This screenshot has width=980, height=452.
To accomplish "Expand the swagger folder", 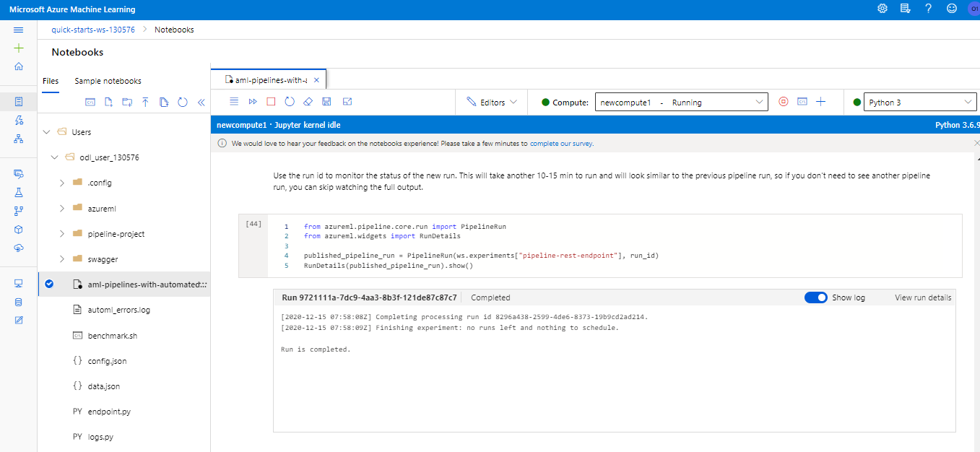I will [62, 259].
